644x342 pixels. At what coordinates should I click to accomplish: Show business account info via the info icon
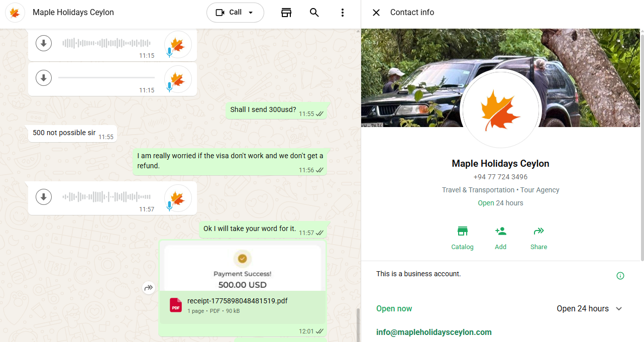click(620, 276)
